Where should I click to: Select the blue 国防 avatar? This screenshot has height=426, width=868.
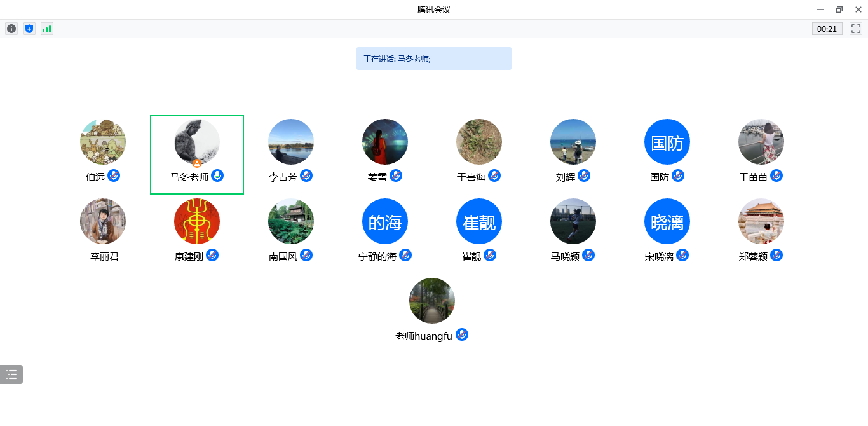click(x=667, y=142)
